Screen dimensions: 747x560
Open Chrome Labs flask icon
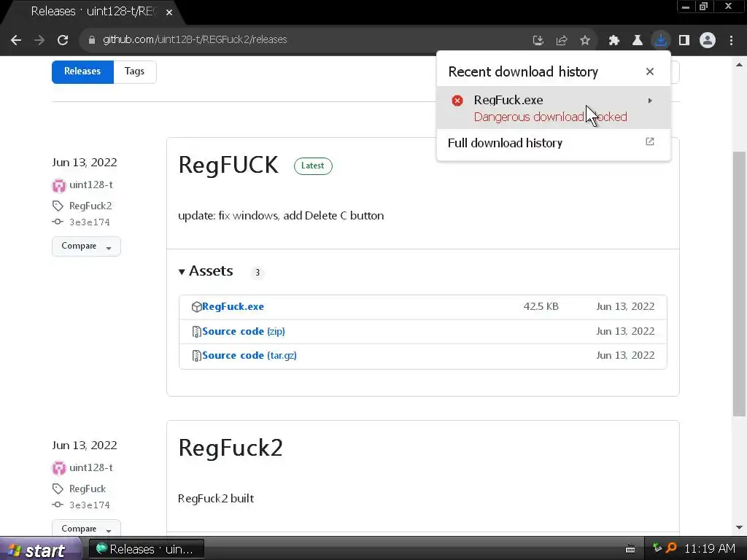click(x=638, y=41)
